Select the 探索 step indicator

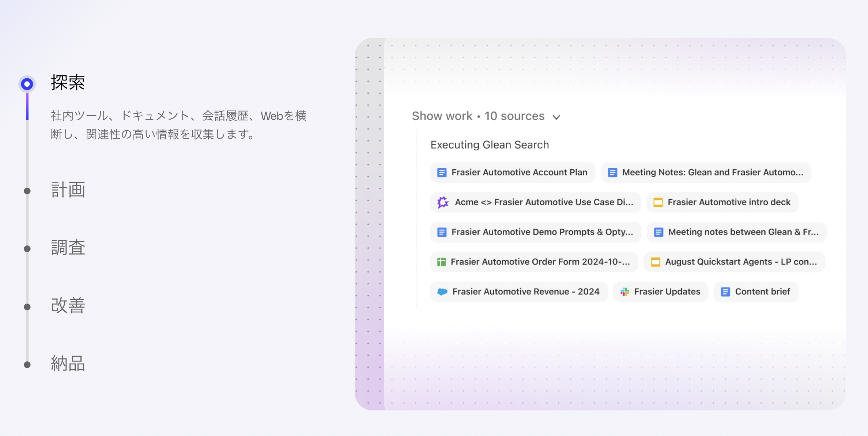click(x=27, y=84)
